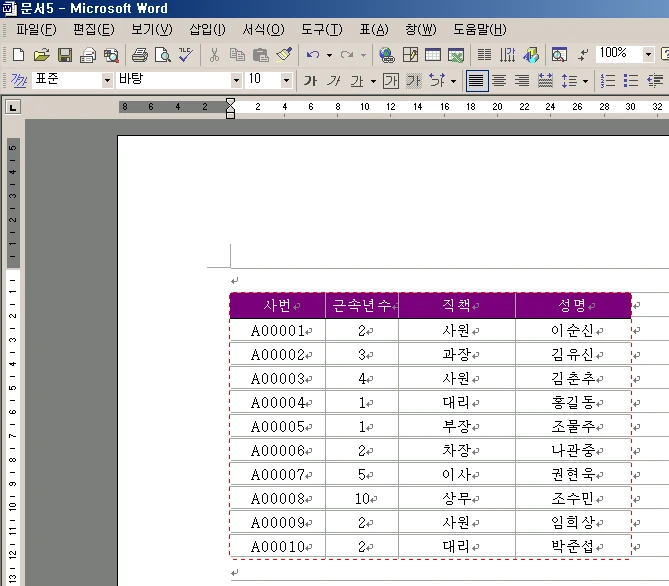Click the cell containing A00005
The image size is (669, 586).
[278, 426]
